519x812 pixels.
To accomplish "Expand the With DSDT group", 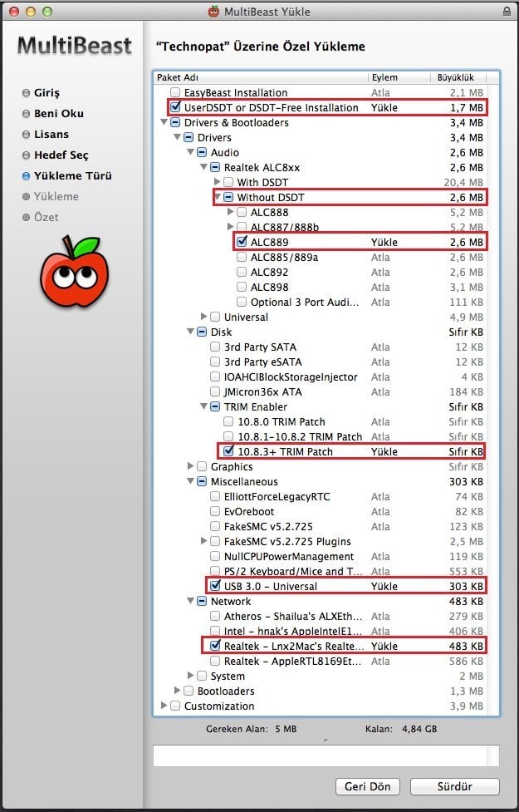I will (218, 182).
